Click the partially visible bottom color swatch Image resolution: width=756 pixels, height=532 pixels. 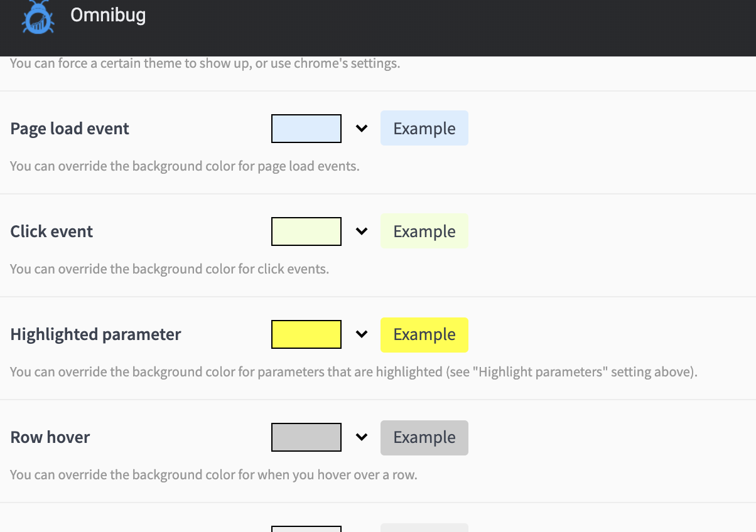tap(306, 529)
